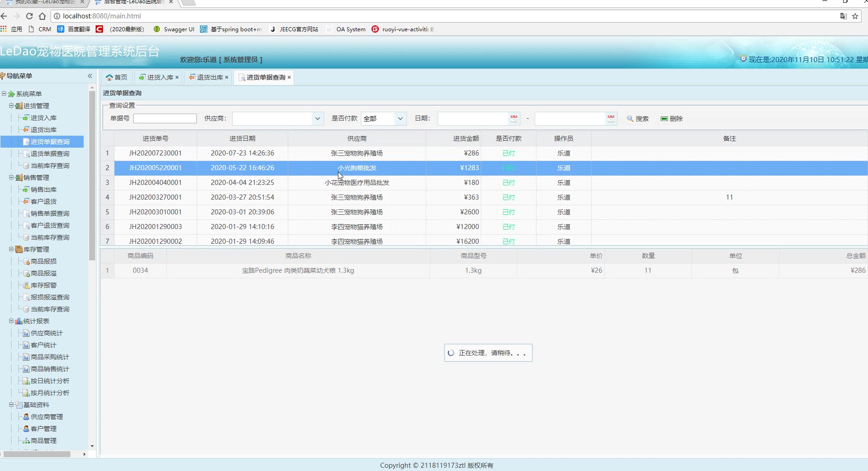The height and width of the screenshot is (471, 868).
Task: Click the 搜索 button
Action: pyautogui.click(x=638, y=119)
